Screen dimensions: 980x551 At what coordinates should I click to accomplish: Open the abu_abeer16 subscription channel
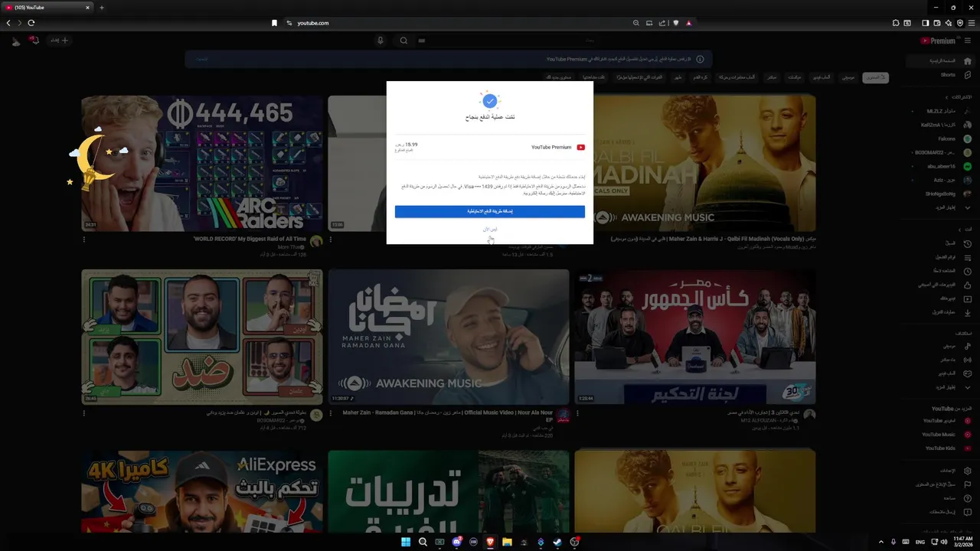pyautogui.click(x=942, y=166)
